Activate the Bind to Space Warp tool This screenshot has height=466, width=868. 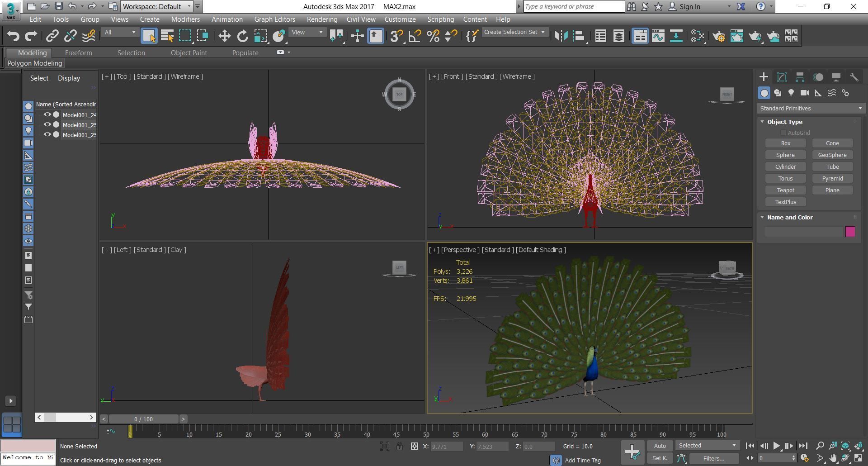point(89,36)
